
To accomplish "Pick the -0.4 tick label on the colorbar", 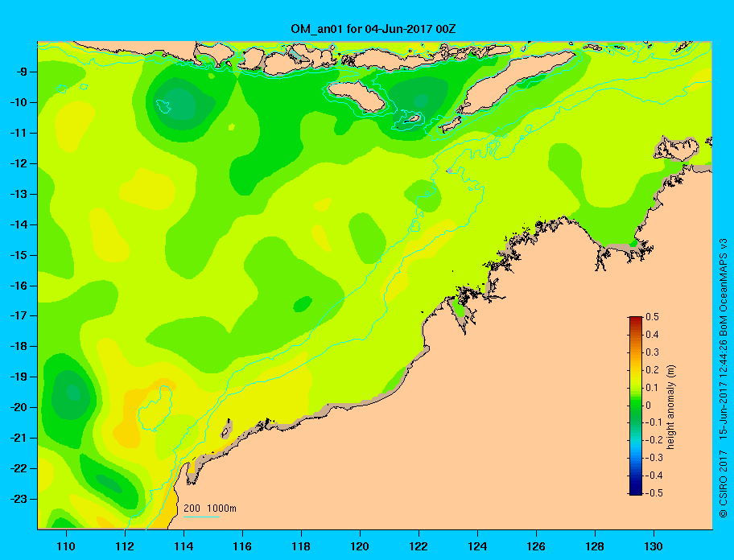I will (654, 476).
